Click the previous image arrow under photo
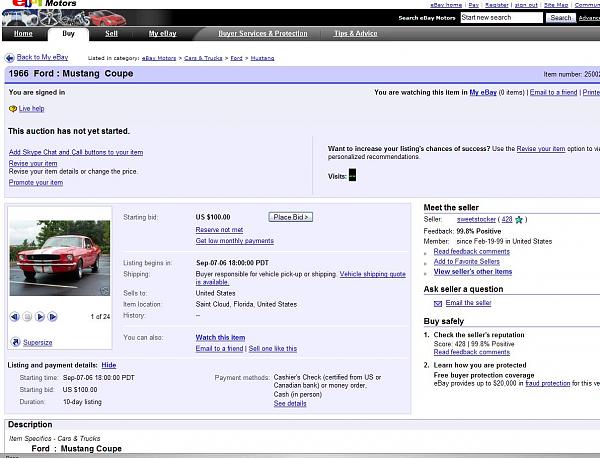The height and width of the screenshot is (458, 600). (x=15, y=316)
